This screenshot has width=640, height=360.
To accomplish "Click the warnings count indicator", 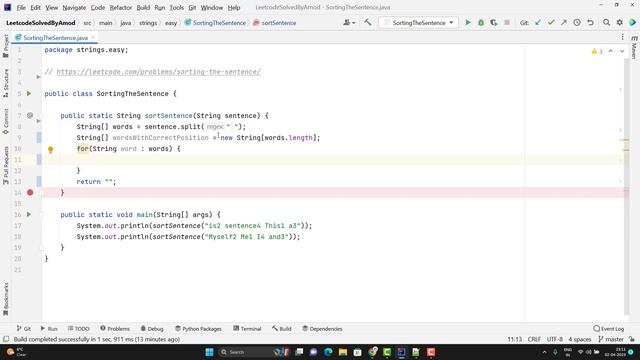I will (x=597, y=51).
